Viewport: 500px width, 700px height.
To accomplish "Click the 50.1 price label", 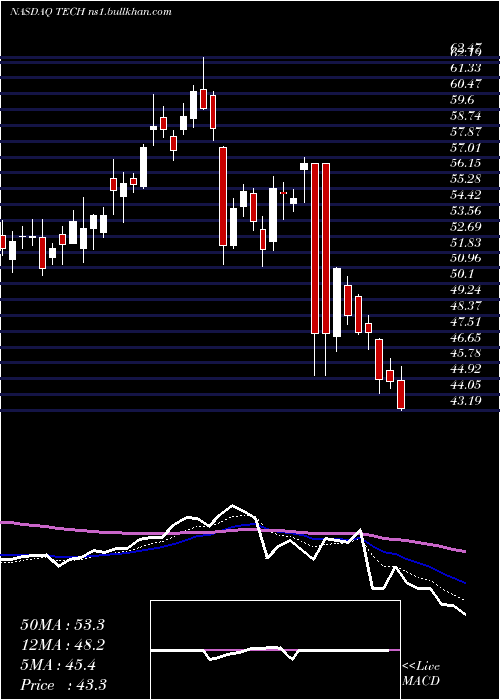I will 462,274.
